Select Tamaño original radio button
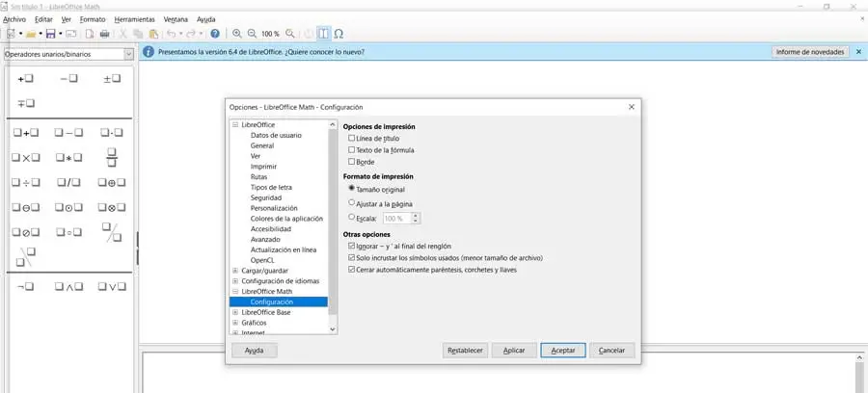The height and width of the screenshot is (393, 868). (x=351, y=189)
